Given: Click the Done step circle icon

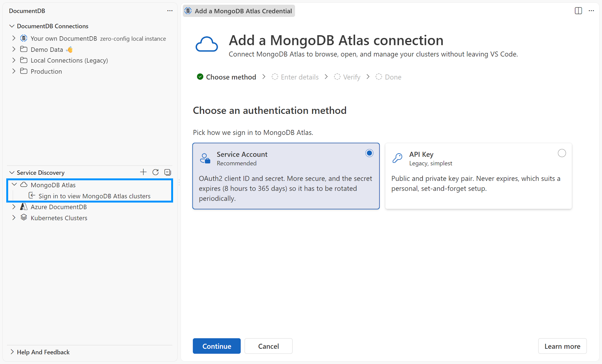Looking at the screenshot, I should tap(379, 77).
